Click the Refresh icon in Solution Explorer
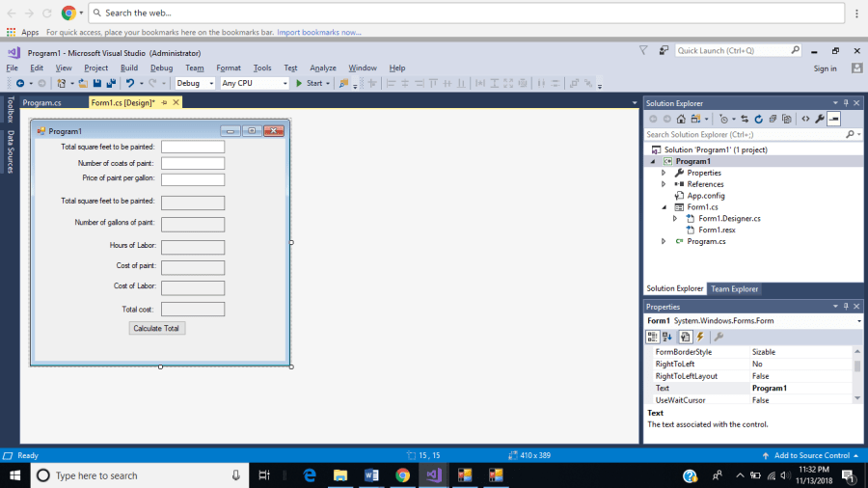 [x=759, y=119]
